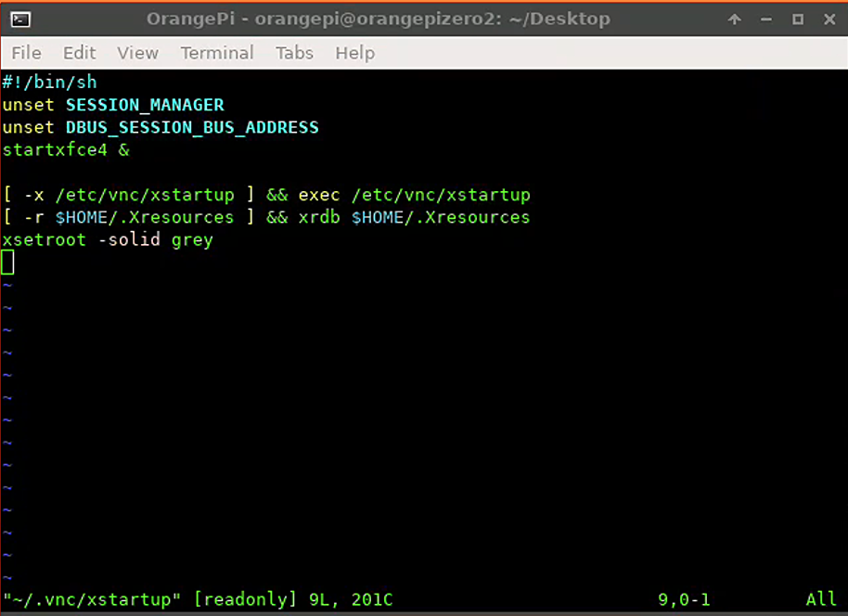Image resolution: width=848 pixels, height=616 pixels.
Task: Open the View menu
Action: tap(138, 53)
